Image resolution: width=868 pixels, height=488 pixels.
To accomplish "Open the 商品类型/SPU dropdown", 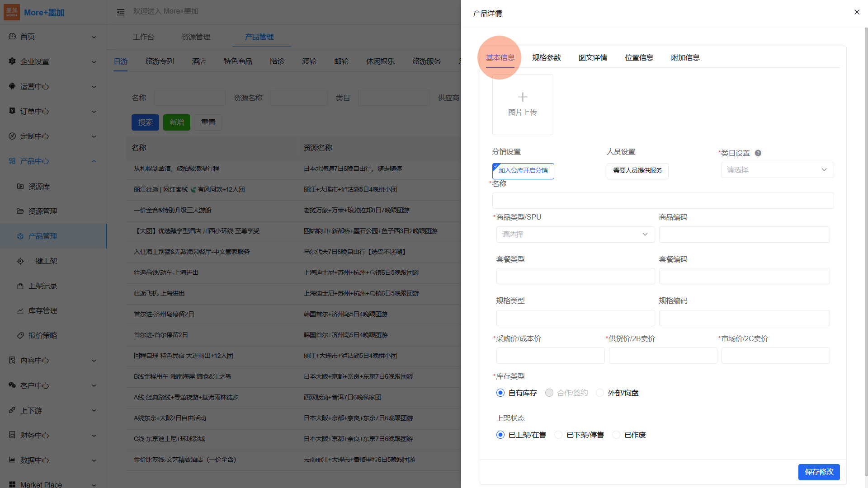I will coord(575,235).
